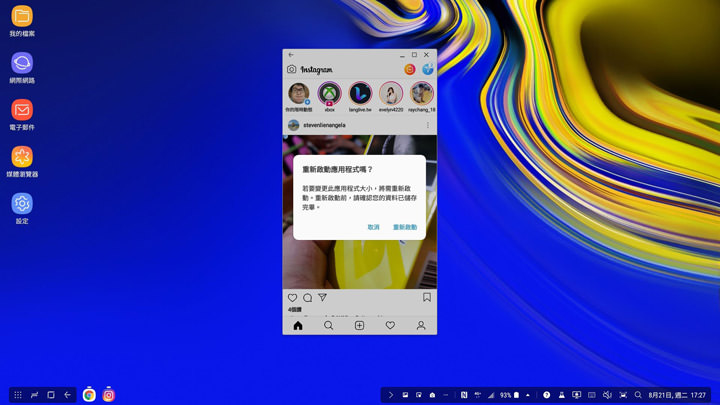Like the post with heart icon
The width and height of the screenshot is (720, 405).
point(292,298)
